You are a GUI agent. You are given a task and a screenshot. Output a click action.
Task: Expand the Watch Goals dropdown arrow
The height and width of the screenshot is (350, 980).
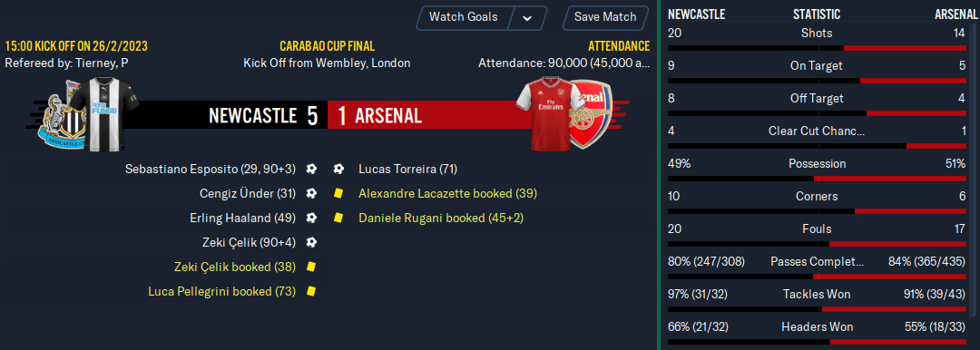coord(527,17)
